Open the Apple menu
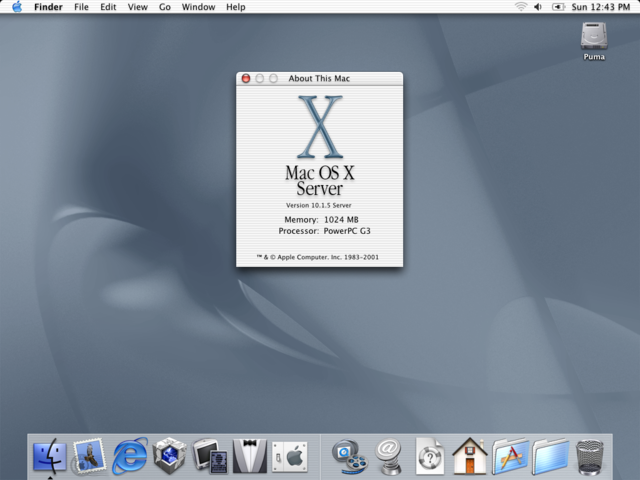This screenshot has height=480, width=640. [17, 7]
